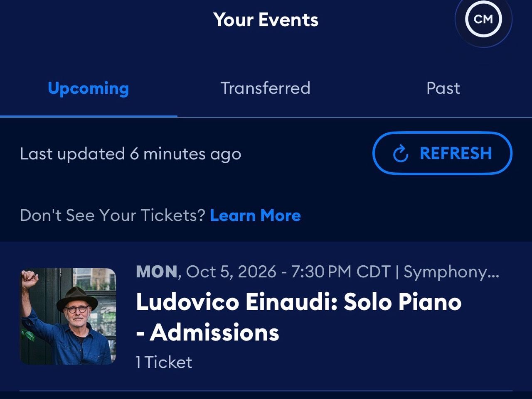The height and width of the screenshot is (399, 532).
Task: Tap the 7:30 PM CDT event time
Action: point(341,272)
